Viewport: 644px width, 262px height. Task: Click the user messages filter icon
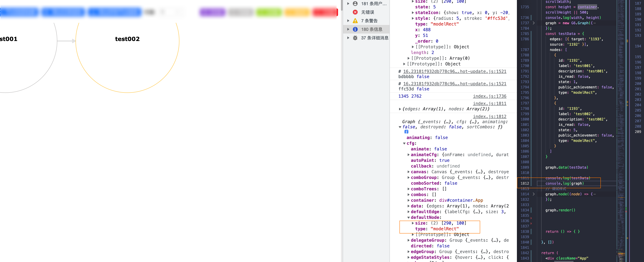355,4
